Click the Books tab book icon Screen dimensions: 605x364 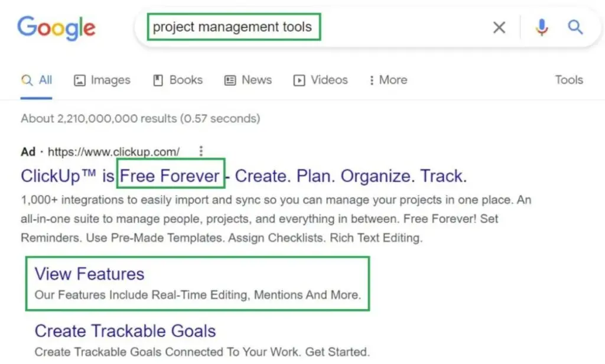click(158, 80)
